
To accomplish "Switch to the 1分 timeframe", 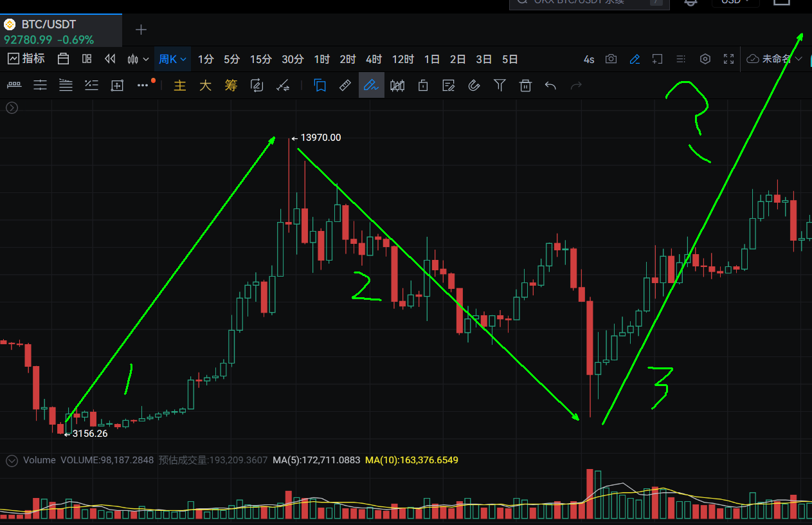I will click(206, 59).
